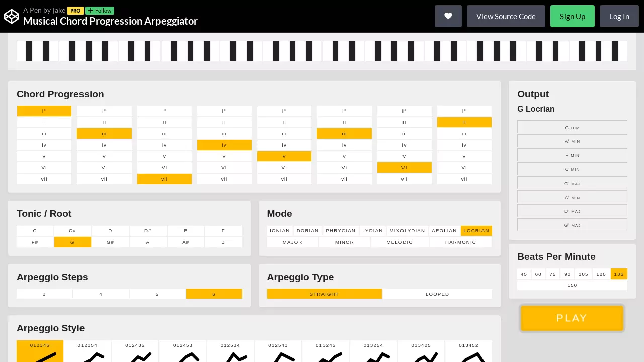Click the Sign Up button
Image resolution: width=644 pixels, height=362 pixels.
click(x=573, y=16)
